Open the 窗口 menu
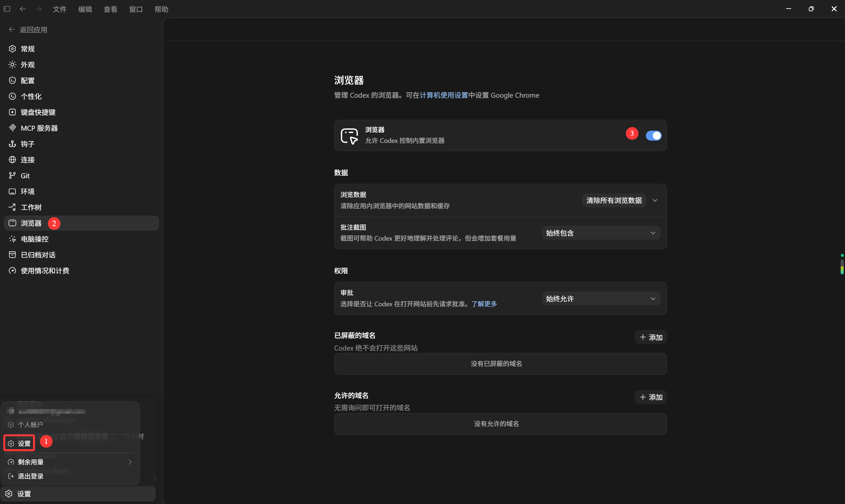Viewport: 845px width, 504px height. (x=136, y=9)
